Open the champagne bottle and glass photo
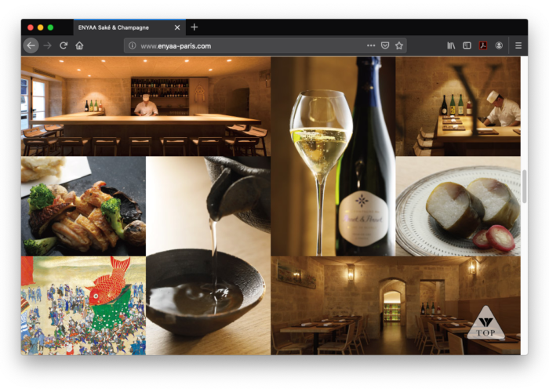Viewport: 549px width, 392px height. (333, 155)
